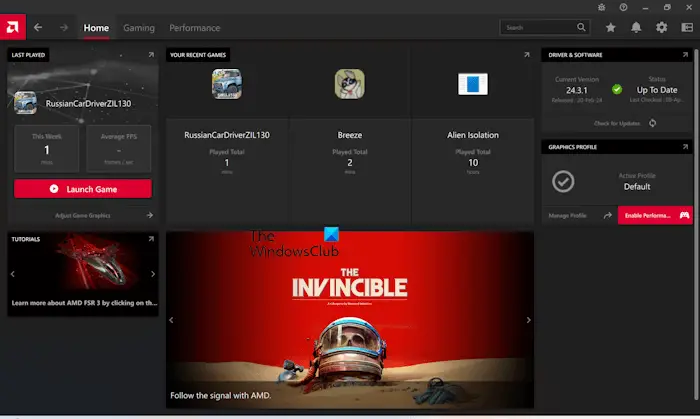The width and height of the screenshot is (700, 419).
Task: Toggle the sidebar layout icon
Action: (x=687, y=28)
